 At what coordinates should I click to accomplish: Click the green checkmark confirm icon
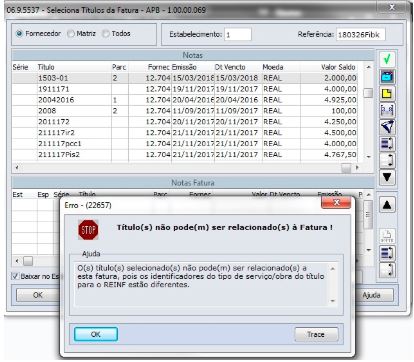387,60
